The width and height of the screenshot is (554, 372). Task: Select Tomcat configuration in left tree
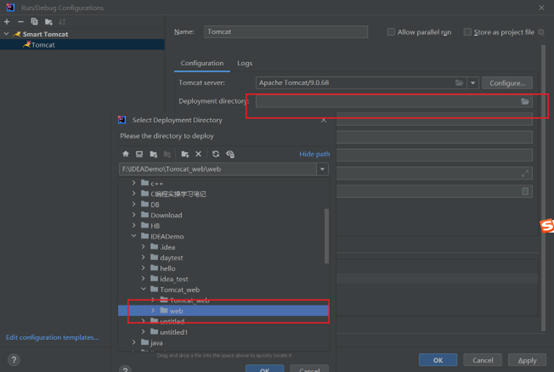point(82,45)
